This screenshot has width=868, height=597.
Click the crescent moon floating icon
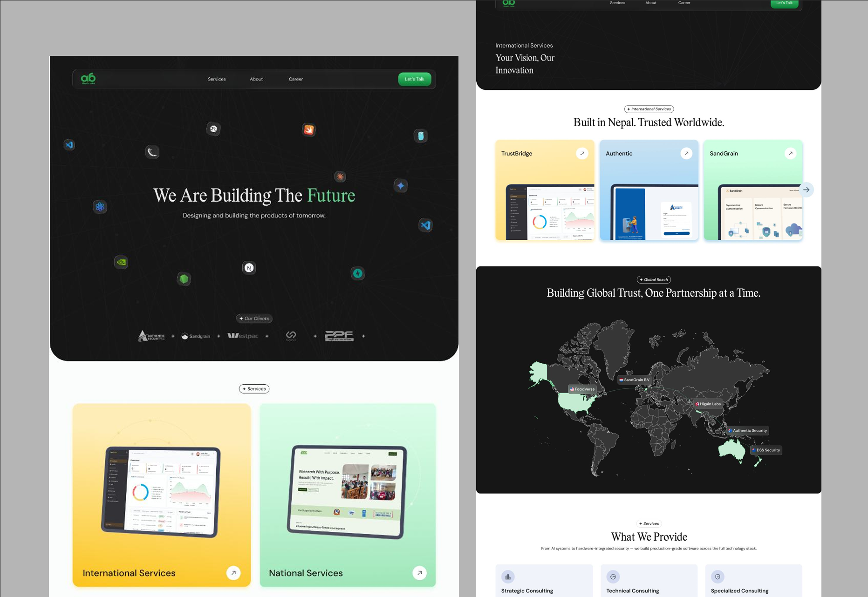[x=152, y=152]
